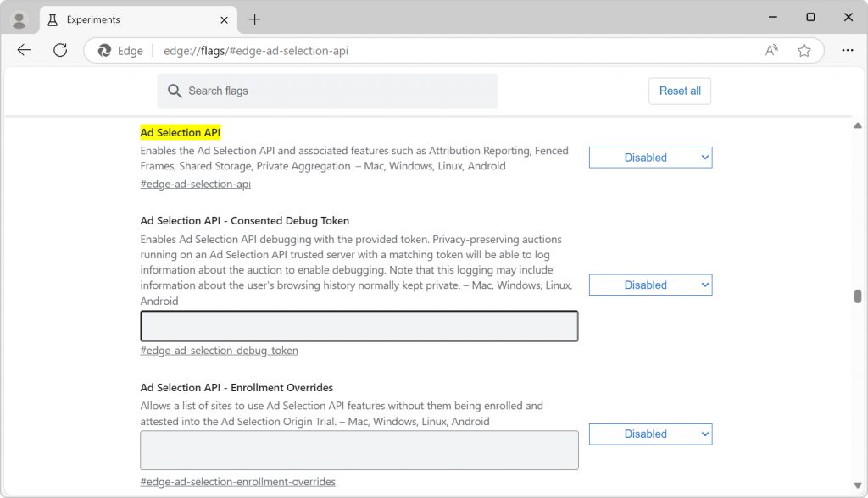This screenshot has width=868, height=498.
Task: Reload the flags page
Action: 60,50
